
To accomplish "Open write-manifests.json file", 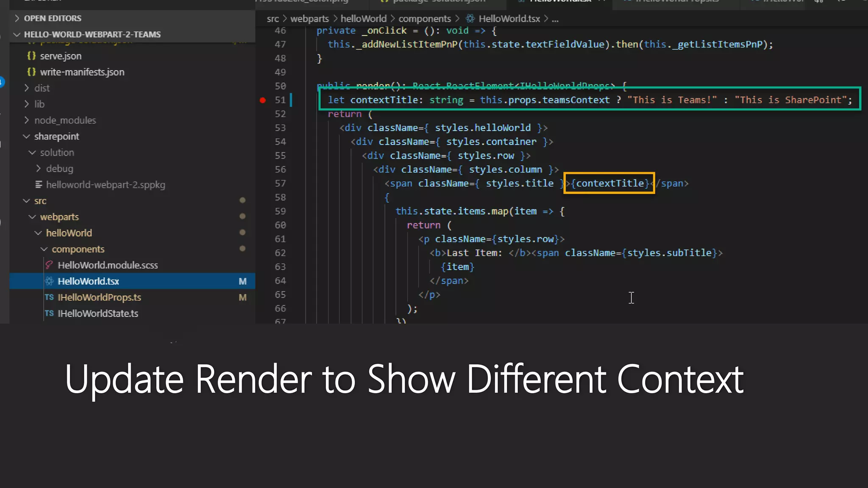I will click(x=82, y=72).
